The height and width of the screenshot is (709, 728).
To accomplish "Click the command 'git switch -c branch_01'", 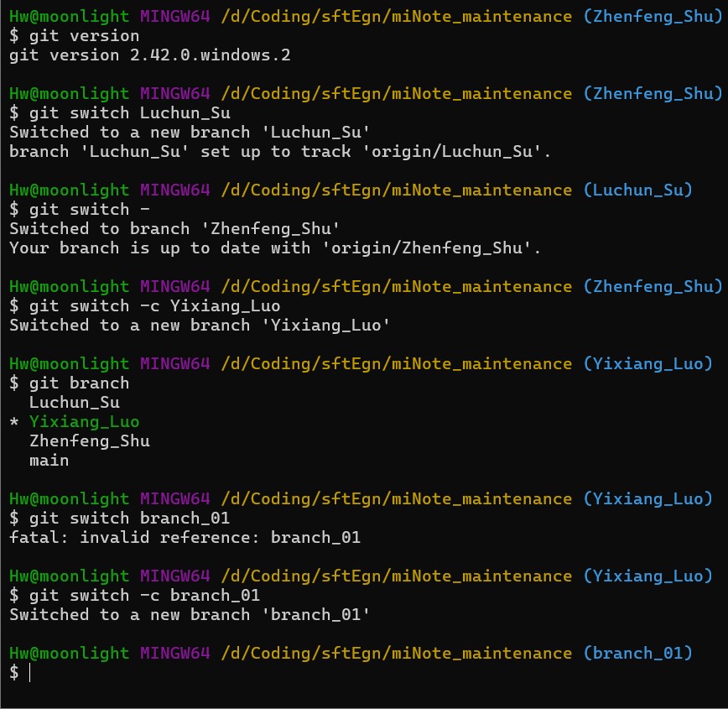I will point(135,596).
